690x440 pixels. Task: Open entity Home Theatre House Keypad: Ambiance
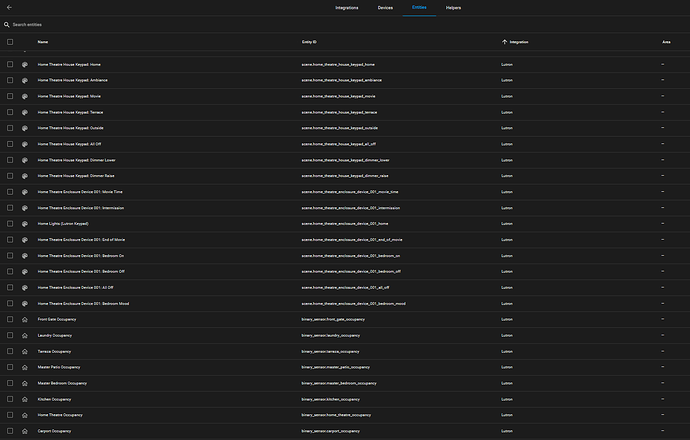(73, 80)
